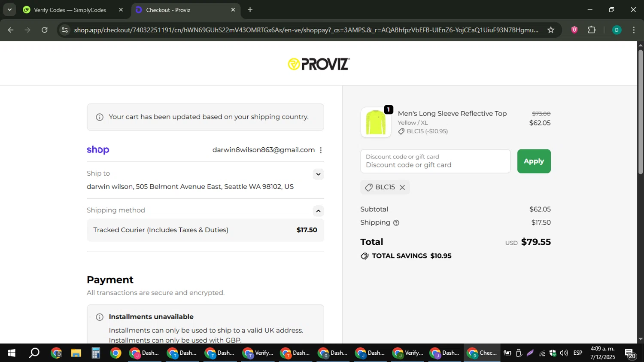Viewport: 644px width, 362px height.
Task: Open the Chrome profile D avatar
Action: click(x=617, y=30)
